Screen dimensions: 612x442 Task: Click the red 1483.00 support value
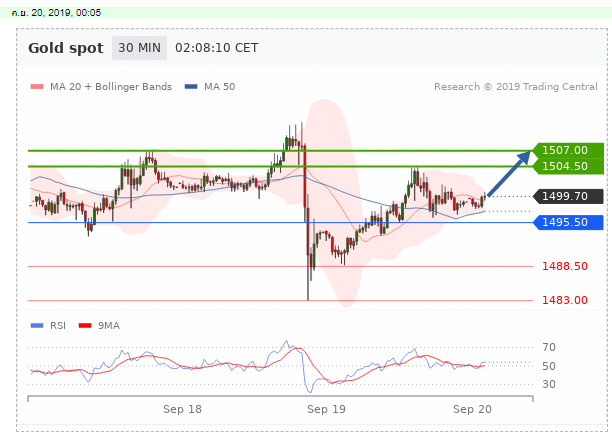565,300
